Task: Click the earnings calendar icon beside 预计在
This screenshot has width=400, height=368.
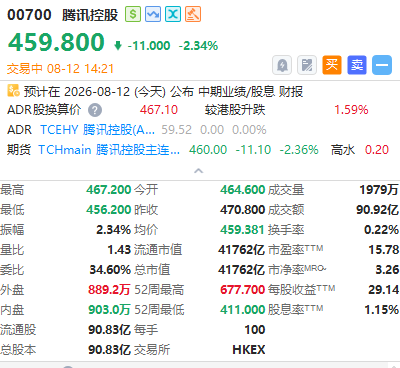Action: click(x=13, y=91)
